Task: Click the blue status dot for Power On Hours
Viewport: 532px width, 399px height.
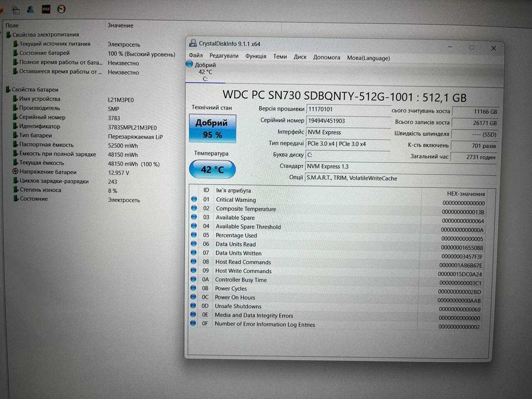Action: point(193,296)
